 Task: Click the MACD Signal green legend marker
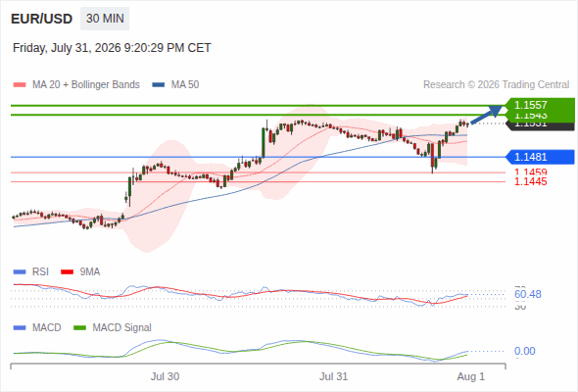[x=79, y=328]
